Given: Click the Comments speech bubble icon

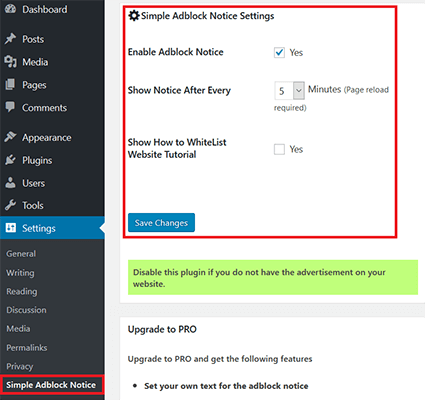Looking at the screenshot, I should [10, 107].
